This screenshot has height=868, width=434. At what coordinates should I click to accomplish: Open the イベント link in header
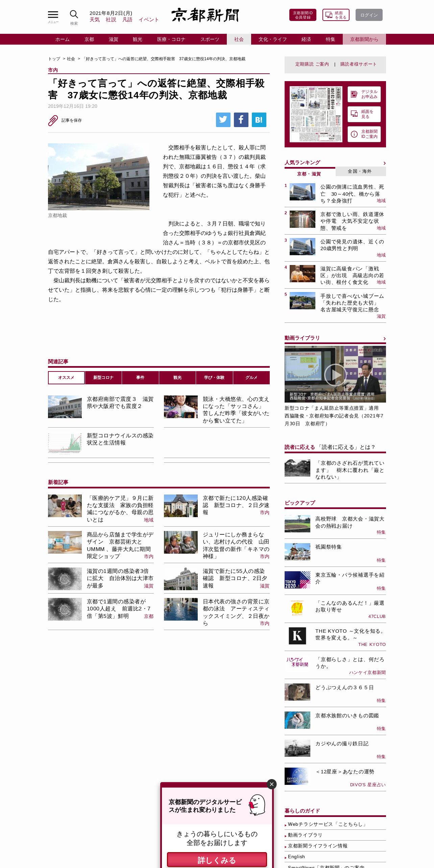coord(149,20)
